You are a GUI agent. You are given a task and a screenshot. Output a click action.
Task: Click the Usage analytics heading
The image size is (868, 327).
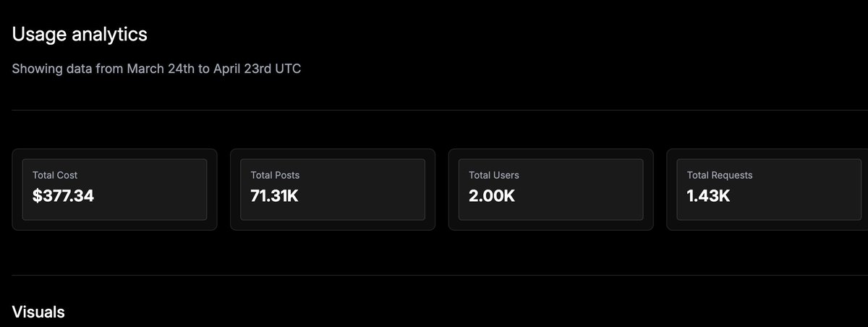point(80,34)
